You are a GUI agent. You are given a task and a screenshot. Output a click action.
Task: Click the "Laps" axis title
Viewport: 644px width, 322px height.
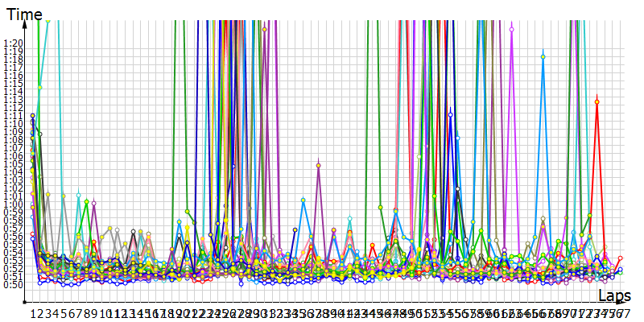(x=615, y=296)
